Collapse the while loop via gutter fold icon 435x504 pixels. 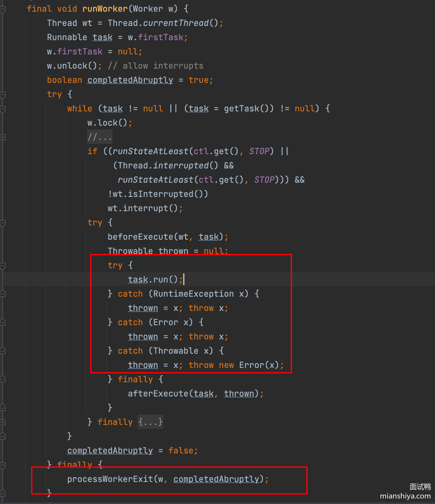[3, 109]
